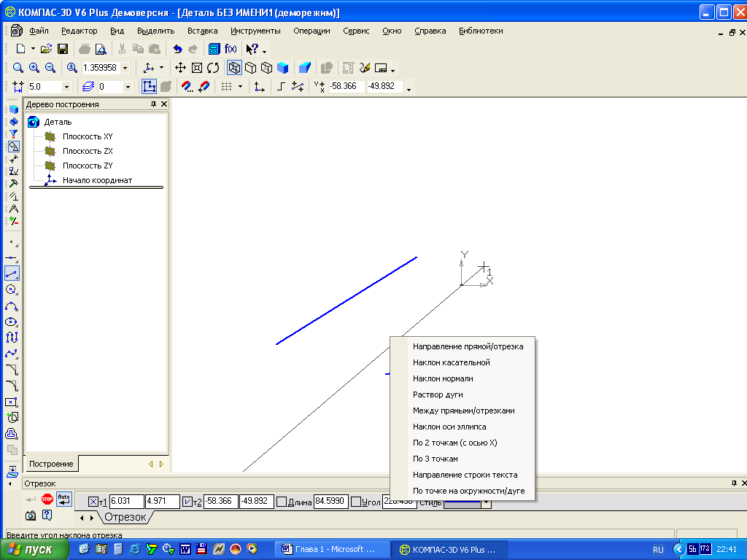
Task: Select the Bezier curve tool
Action: tap(12, 354)
